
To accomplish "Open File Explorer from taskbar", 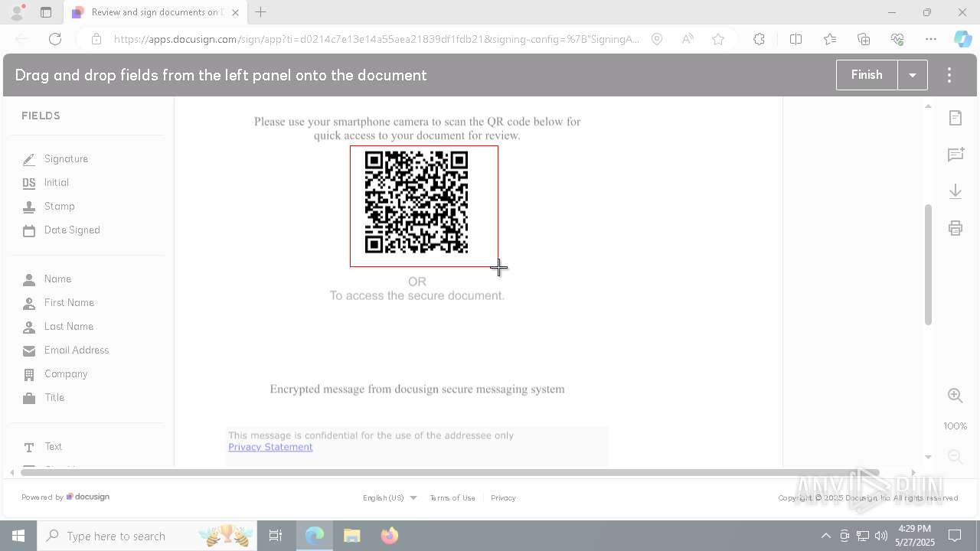I will (351, 536).
